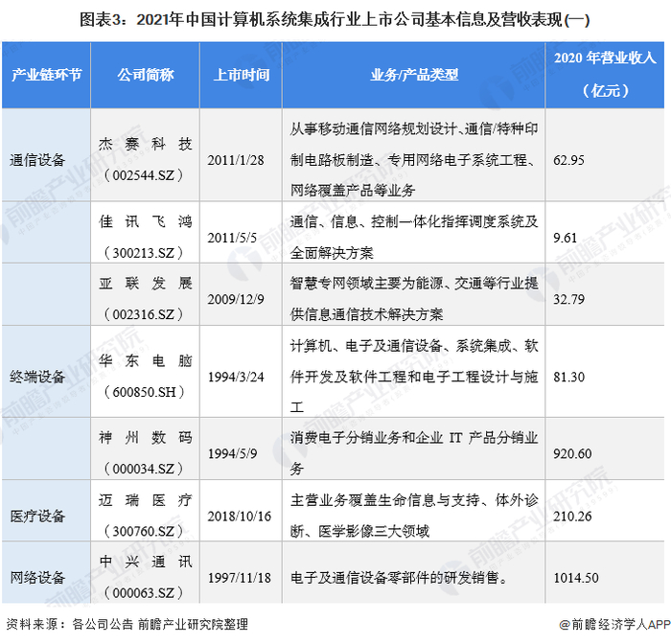Click the 产业链环节 column header
Image resolution: width=671 pixels, height=644 pixels.
[x=46, y=75]
